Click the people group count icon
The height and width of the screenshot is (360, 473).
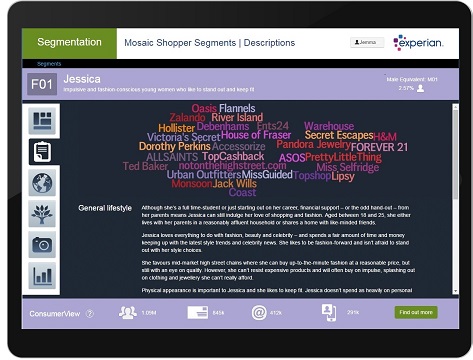coord(128,313)
